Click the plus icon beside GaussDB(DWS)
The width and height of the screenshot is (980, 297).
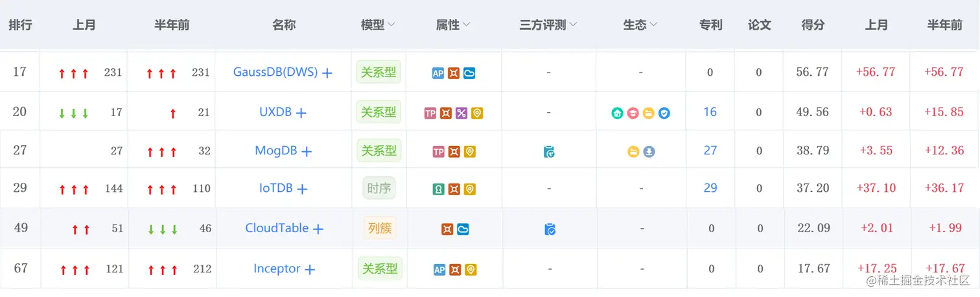pyautogui.click(x=327, y=73)
